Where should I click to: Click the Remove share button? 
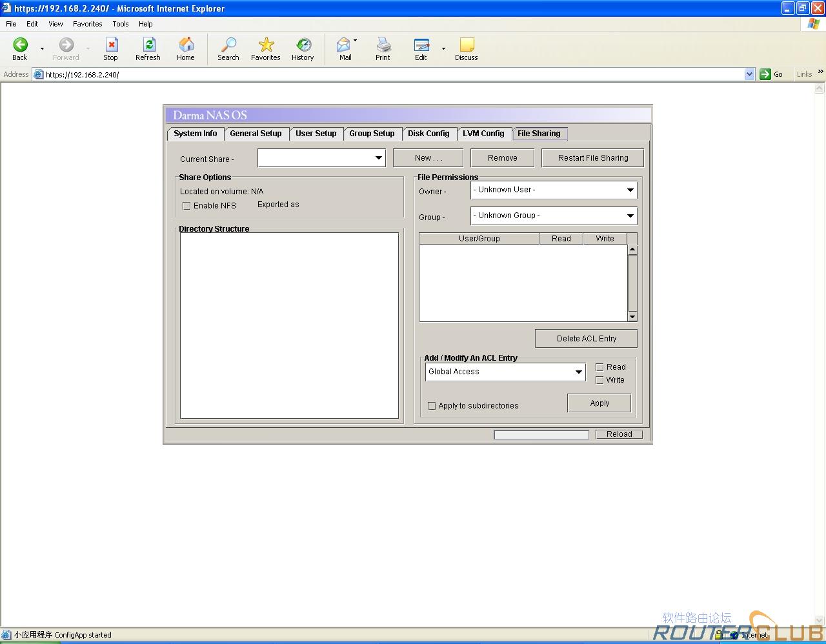point(503,158)
